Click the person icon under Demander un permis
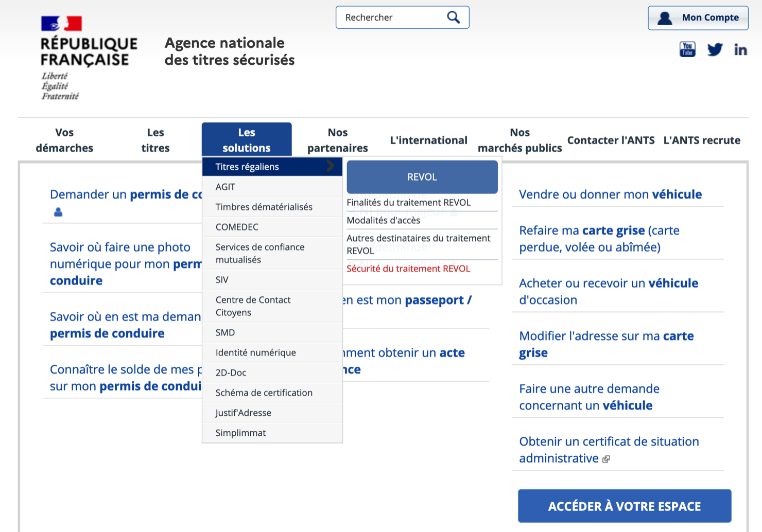762x532 pixels. pyautogui.click(x=58, y=212)
